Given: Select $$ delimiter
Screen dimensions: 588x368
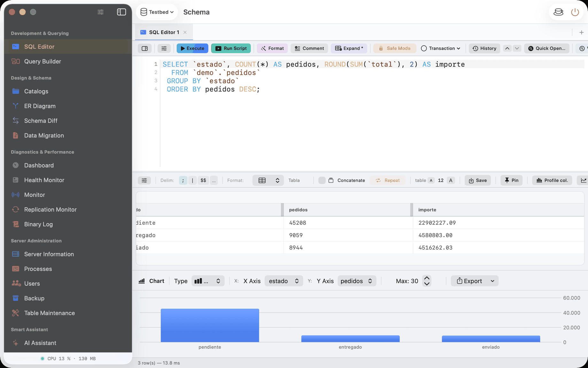Looking at the screenshot, I should (203, 180).
